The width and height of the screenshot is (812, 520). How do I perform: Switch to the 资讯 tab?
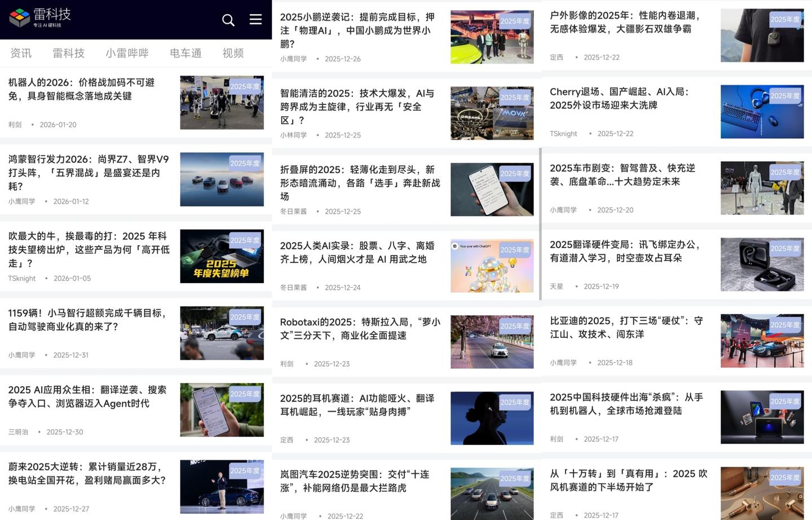point(21,53)
